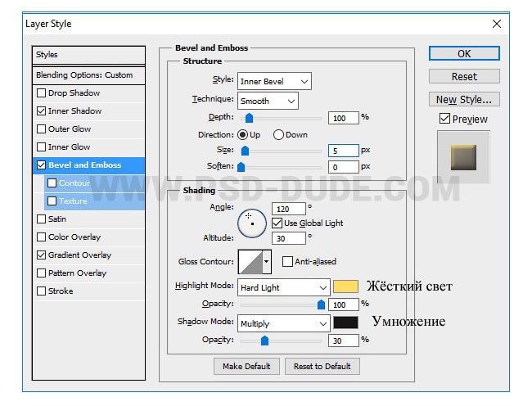Toggle the Preview checkbox
This screenshot has width=532, height=406.
(x=444, y=119)
